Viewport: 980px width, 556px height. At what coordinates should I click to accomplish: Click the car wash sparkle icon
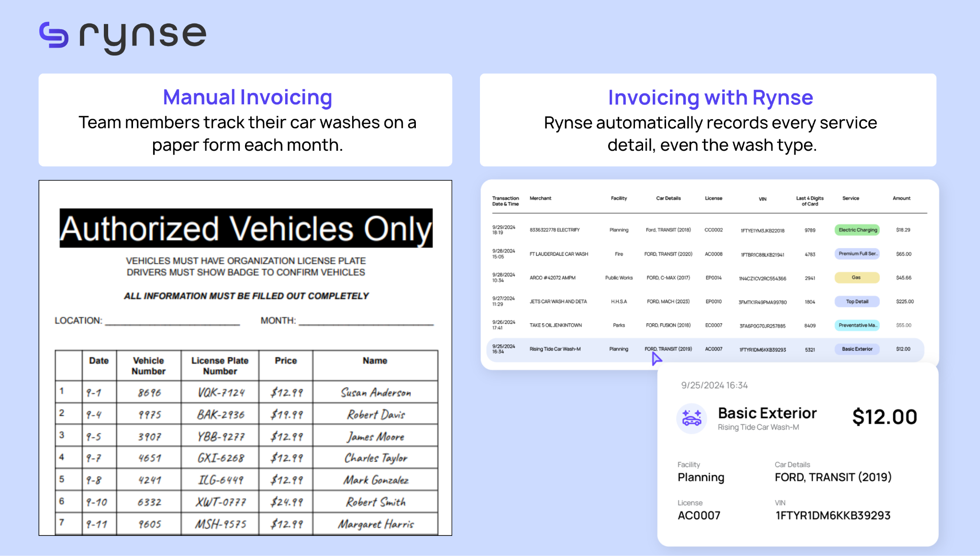click(691, 418)
